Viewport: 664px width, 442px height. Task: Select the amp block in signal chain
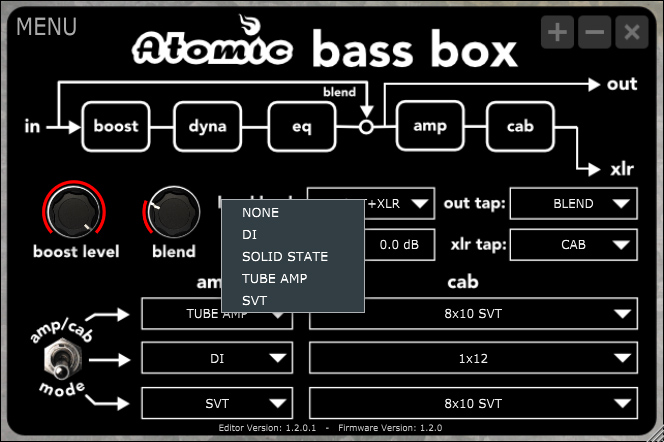pos(430,126)
